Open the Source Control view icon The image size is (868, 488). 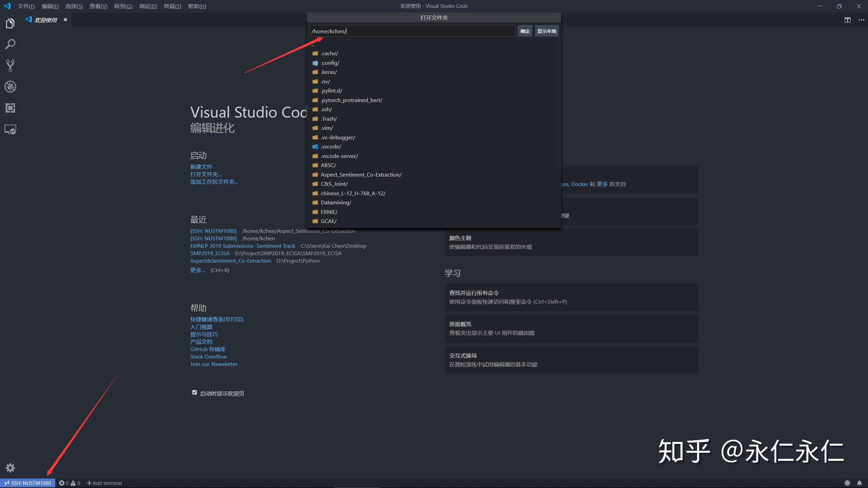pyautogui.click(x=10, y=65)
